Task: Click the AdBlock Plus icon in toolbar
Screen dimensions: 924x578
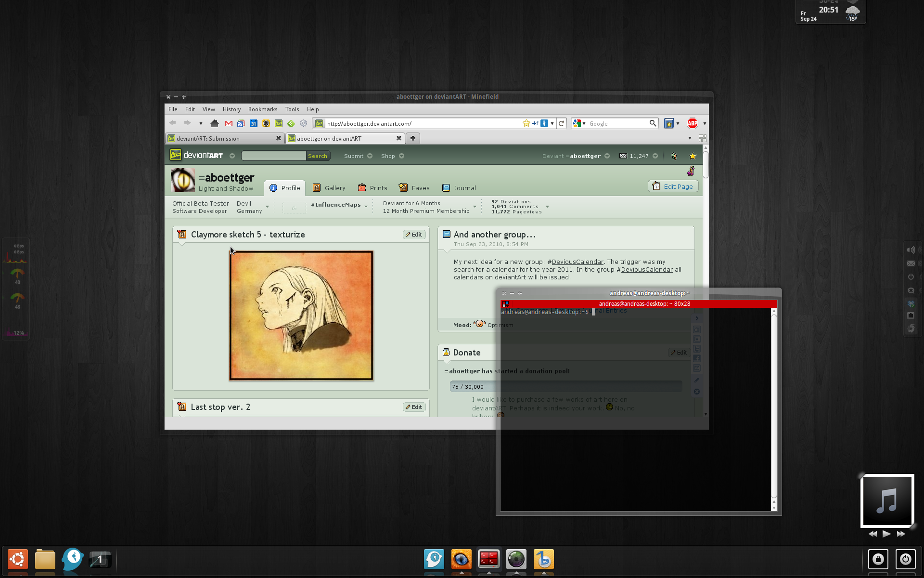Action: pyautogui.click(x=692, y=123)
